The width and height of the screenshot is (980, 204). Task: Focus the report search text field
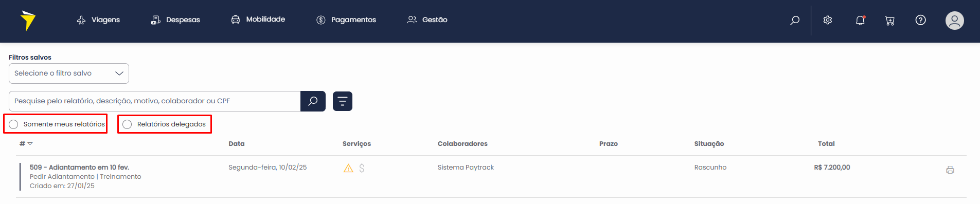tap(154, 101)
